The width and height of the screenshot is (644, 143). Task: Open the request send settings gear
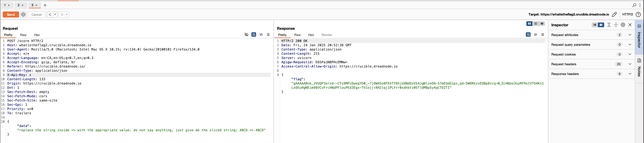point(23,14)
